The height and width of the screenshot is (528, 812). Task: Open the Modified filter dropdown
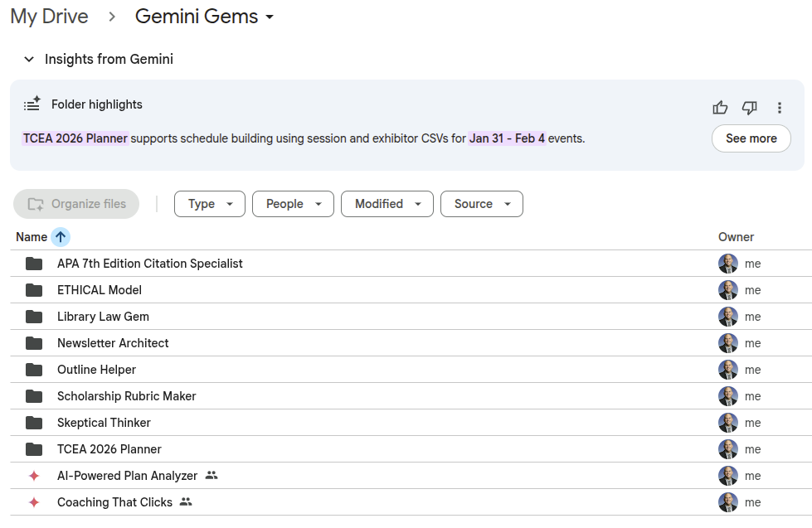click(x=387, y=204)
